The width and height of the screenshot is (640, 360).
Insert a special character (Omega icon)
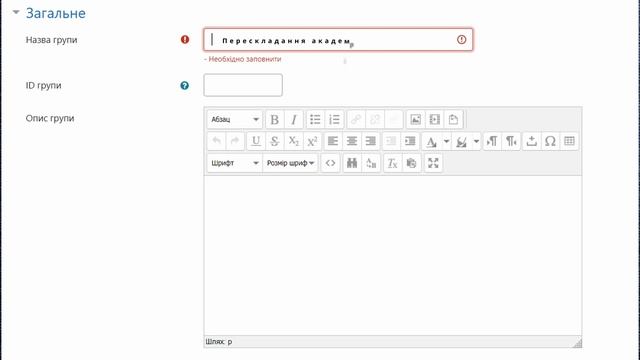point(550,141)
